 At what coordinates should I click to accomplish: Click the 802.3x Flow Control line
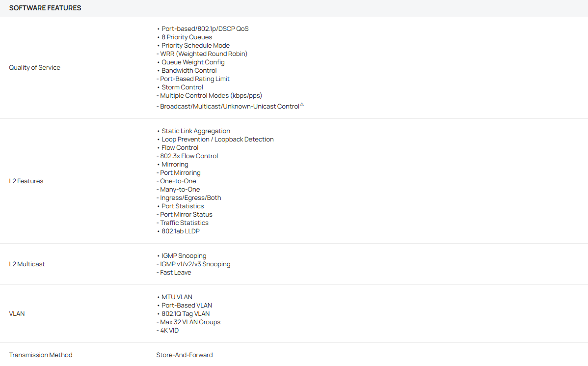[x=189, y=156]
